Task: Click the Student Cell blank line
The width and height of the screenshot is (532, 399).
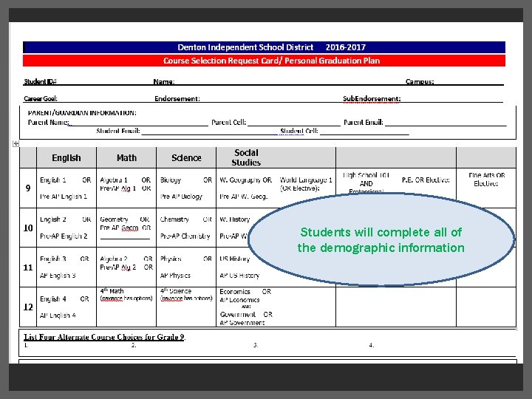Action: [364, 134]
